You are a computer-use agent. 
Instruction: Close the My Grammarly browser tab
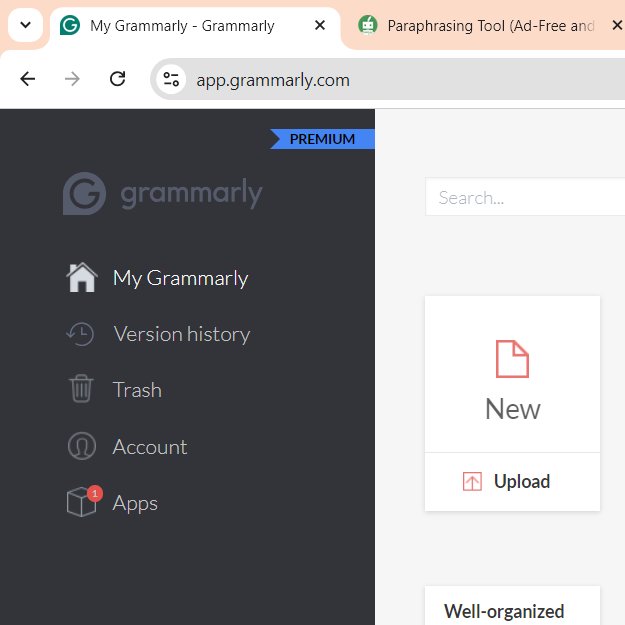point(320,26)
